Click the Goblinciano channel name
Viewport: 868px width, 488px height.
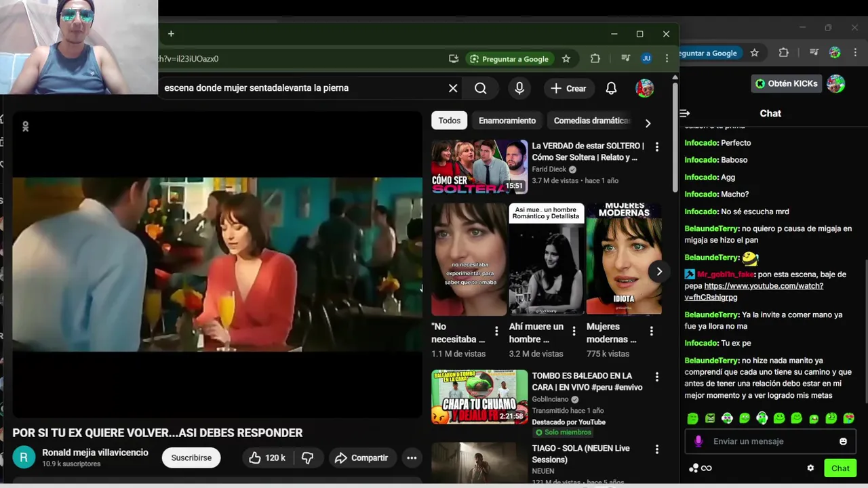coord(551,399)
